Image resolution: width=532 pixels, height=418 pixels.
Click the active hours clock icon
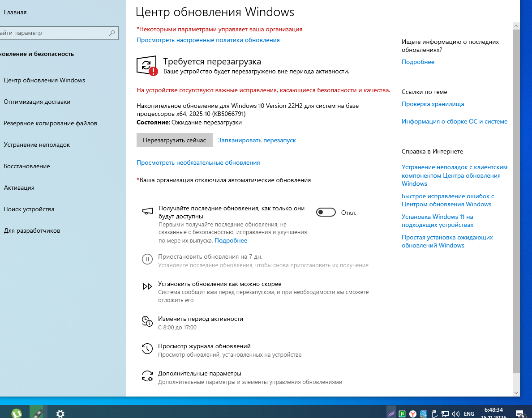tap(147, 321)
